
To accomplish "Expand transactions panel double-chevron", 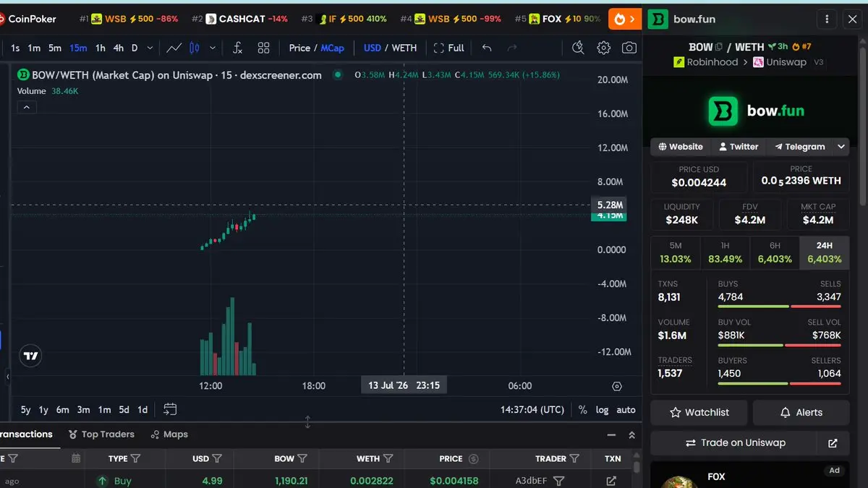I will (631, 435).
